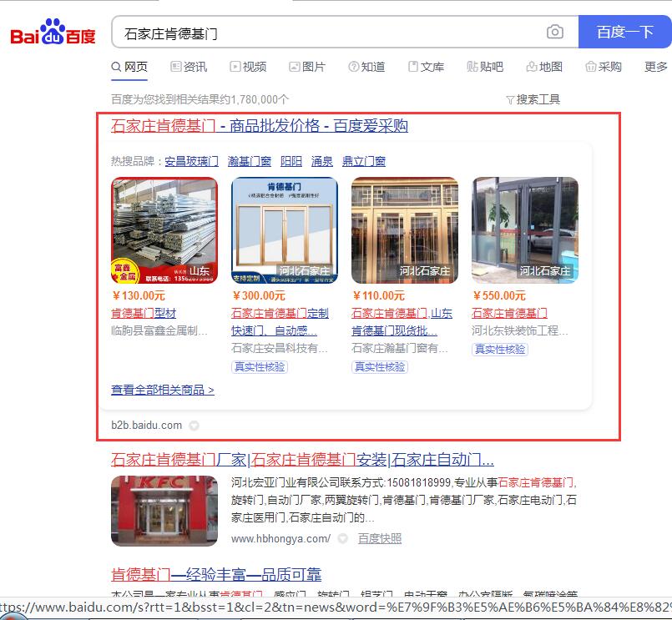This screenshot has width=672, height=620.
Task: Click hot brand 瀚基门窗
Action: [x=250, y=162]
